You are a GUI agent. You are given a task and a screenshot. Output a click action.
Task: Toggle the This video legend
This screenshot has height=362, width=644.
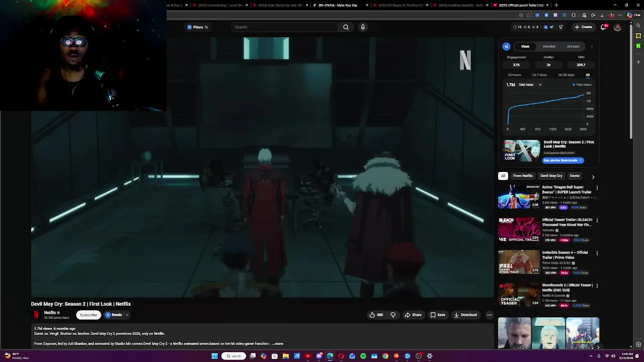(582, 85)
